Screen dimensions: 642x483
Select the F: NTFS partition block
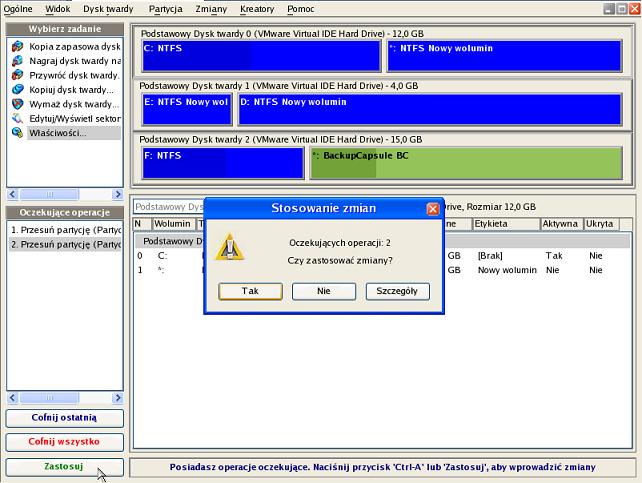point(223,163)
